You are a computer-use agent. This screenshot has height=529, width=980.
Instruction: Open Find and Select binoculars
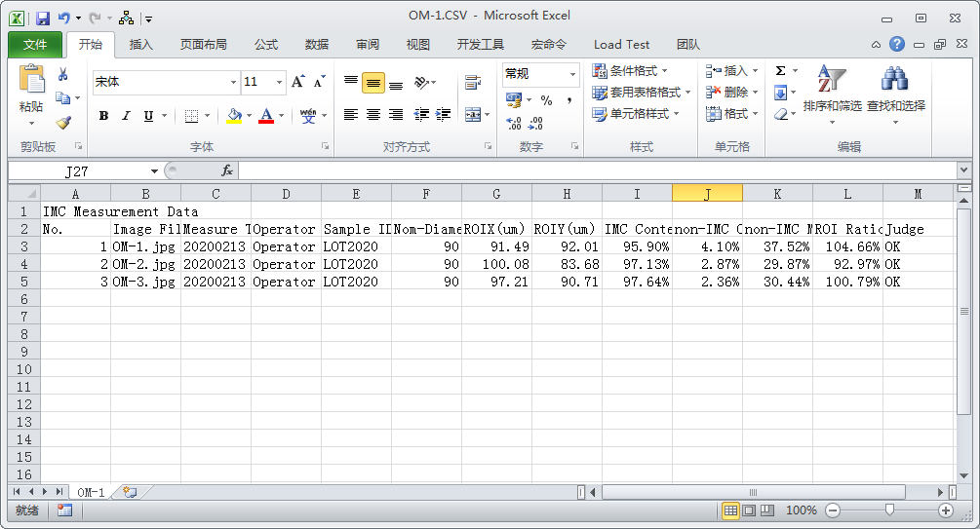[895, 91]
